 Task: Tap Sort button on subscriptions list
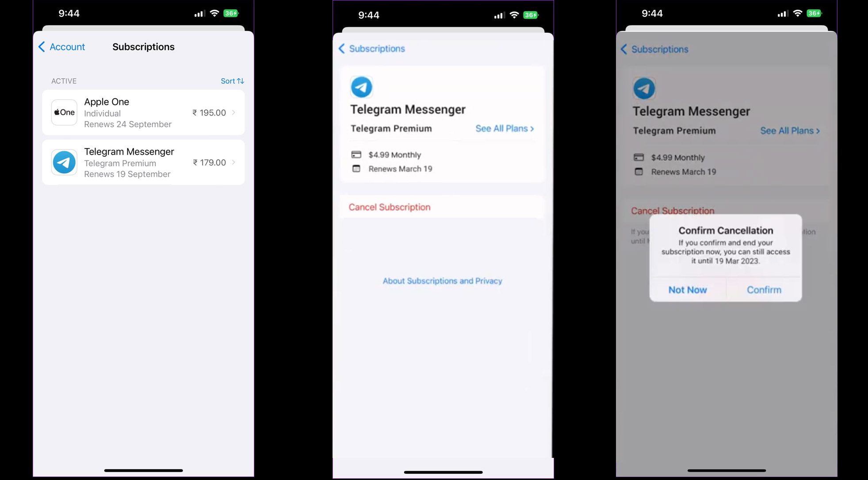232,81
